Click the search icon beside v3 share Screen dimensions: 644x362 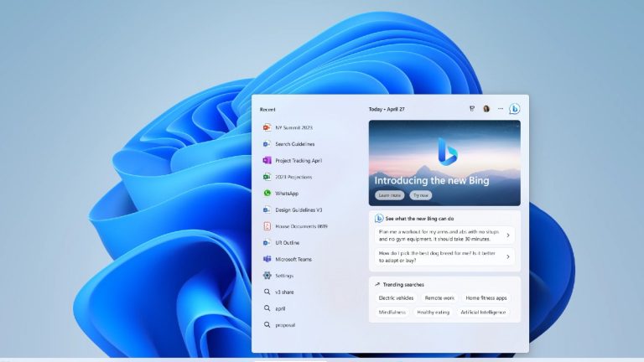267,292
